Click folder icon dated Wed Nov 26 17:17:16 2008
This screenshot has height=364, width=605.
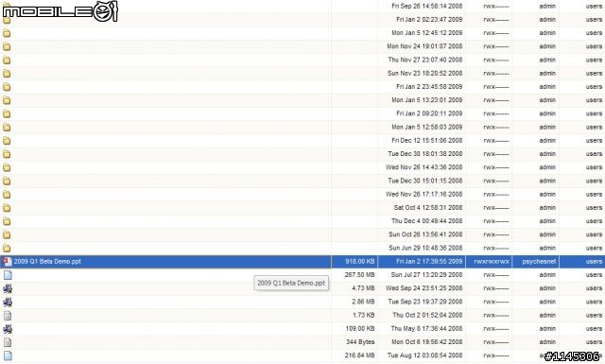7,195
